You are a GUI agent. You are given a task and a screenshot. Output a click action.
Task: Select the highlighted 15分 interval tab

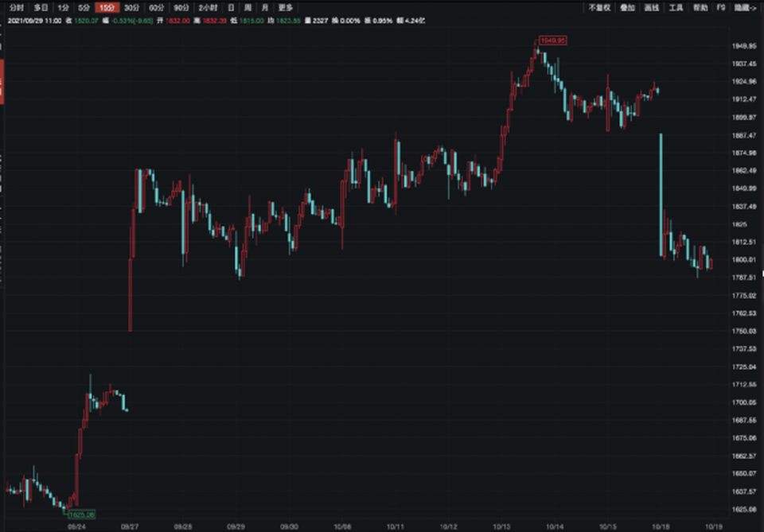[107, 8]
